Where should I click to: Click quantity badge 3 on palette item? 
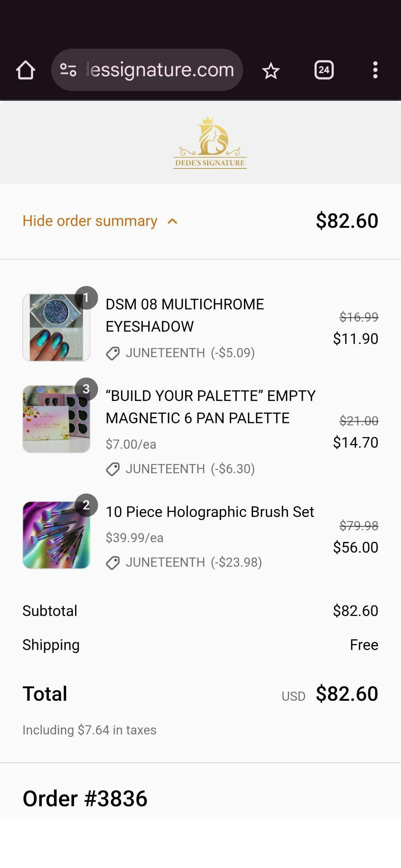click(86, 389)
